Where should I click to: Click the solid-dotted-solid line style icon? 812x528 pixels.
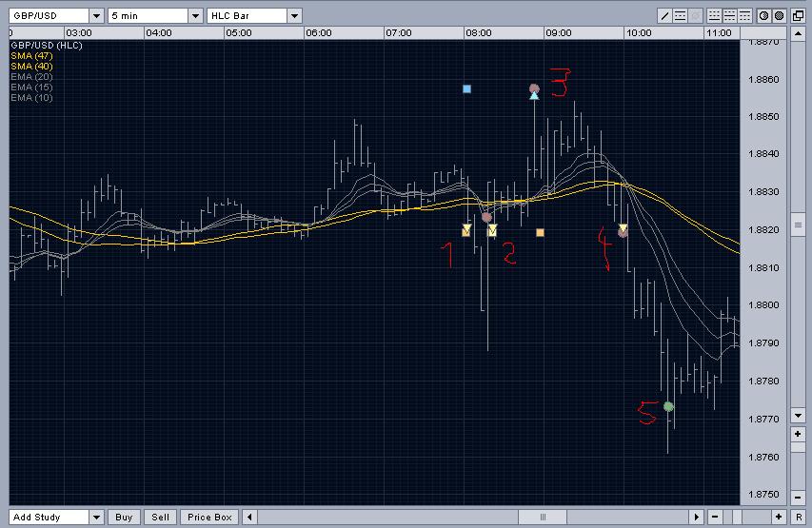coord(680,15)
